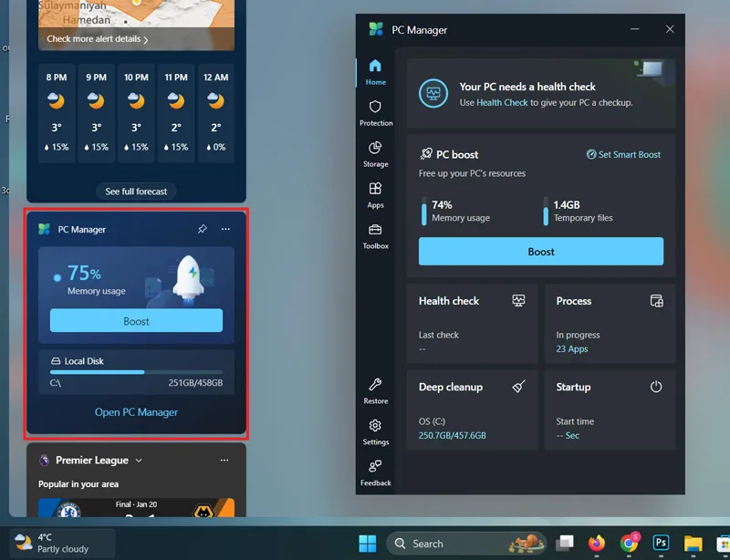The height and width of the screenshot is (560, 730).
Task: Launch Firefox from the taskbar
Action: click(x=597, y=544)
